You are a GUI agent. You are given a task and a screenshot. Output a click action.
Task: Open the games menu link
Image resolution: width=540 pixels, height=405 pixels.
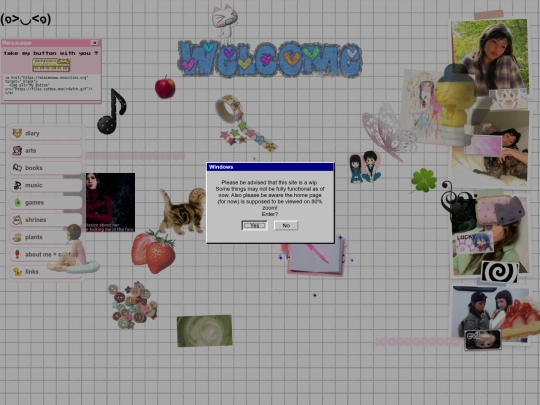pos(46,202)
